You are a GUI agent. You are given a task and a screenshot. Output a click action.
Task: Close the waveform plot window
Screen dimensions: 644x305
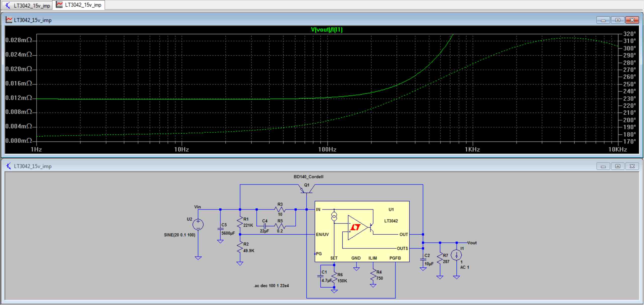pos(632,20)
